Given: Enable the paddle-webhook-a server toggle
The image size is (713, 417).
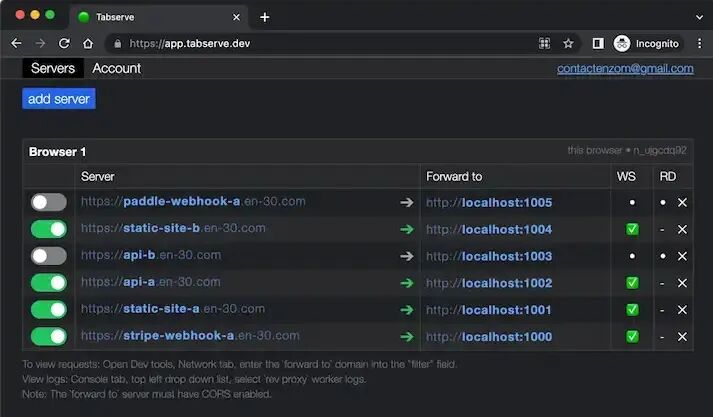Looking at the screenshot, I should (49, 202).
